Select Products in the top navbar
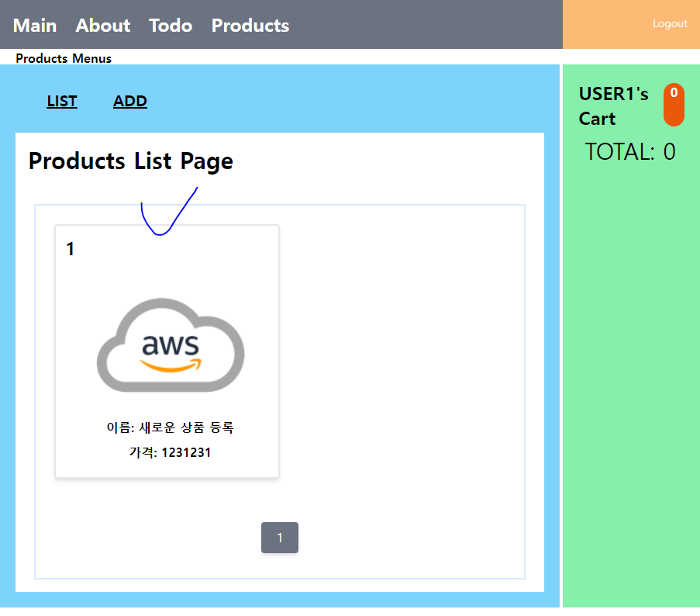Screen dimensions: 700x616 250,26
